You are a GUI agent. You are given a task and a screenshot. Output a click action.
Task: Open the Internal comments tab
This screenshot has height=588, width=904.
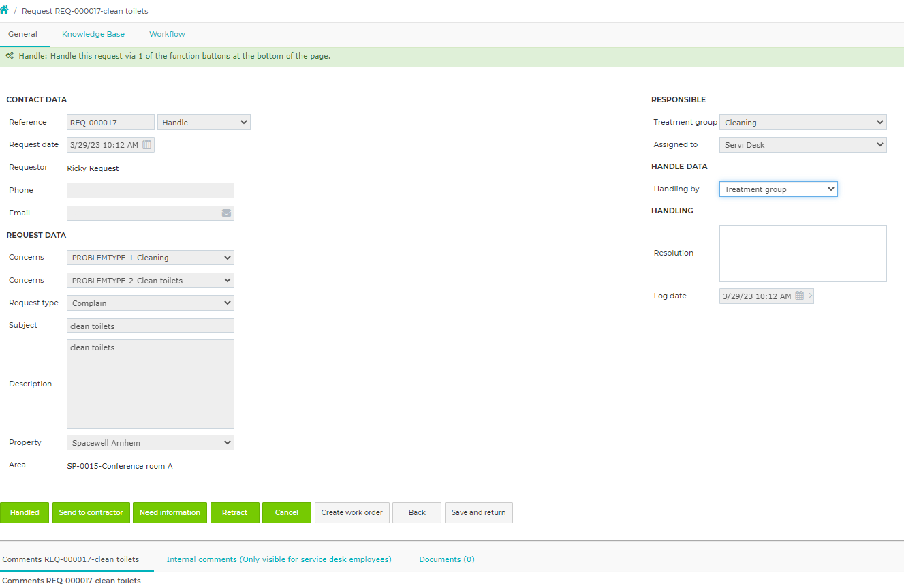pyautogui.click(x=279, y=559)
